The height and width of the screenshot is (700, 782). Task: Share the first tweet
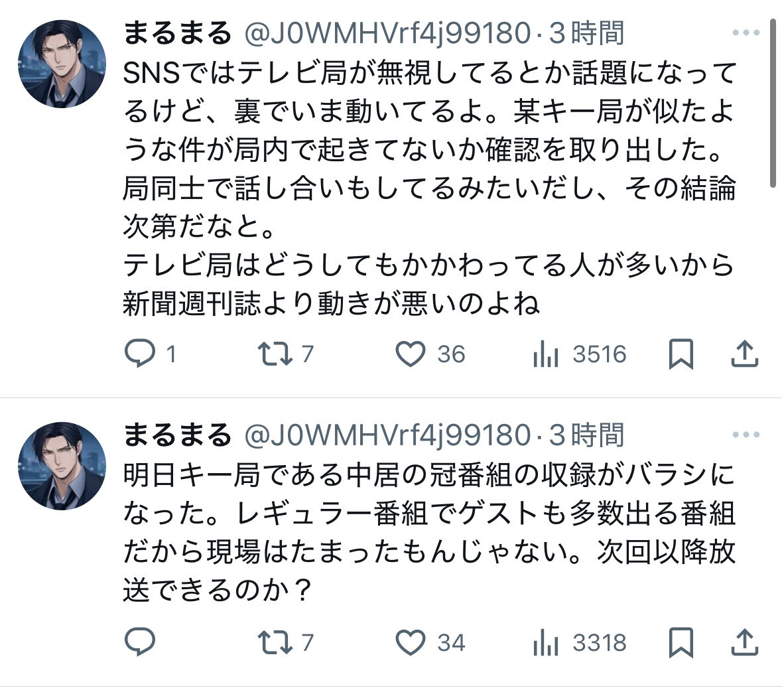pyautogui.click(x=745, y=354)
